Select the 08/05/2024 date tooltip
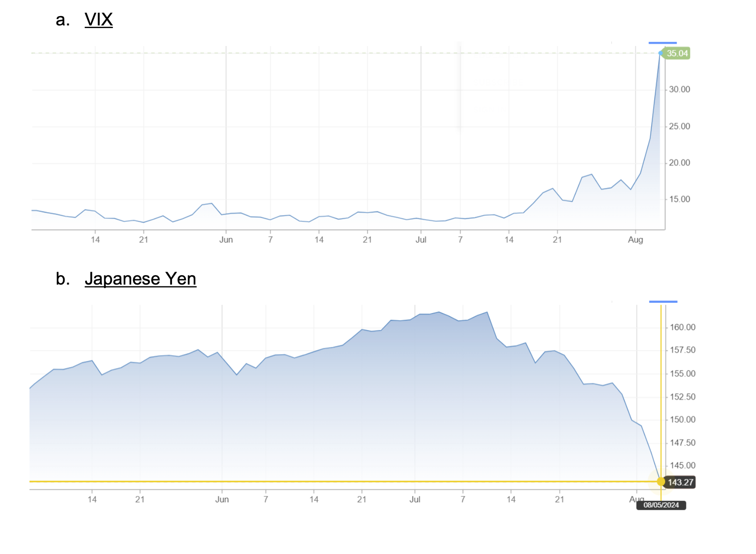Viewport: 756px width, 554px height. coord(661,505)
